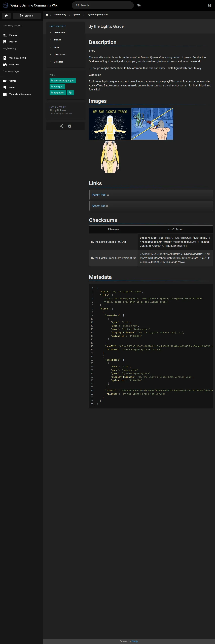The width and height of the screenshot is (215, 644).
Task: Click the games breadcrumb
Action: click(77, 15)
